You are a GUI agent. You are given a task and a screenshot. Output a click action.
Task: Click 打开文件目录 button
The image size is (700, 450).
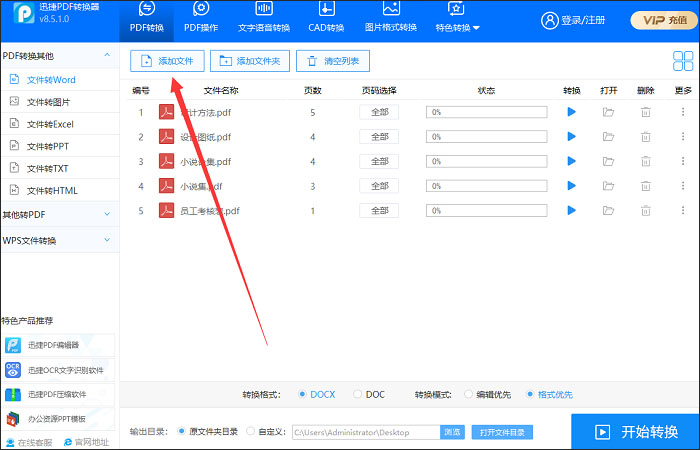[x=502, y=432]
